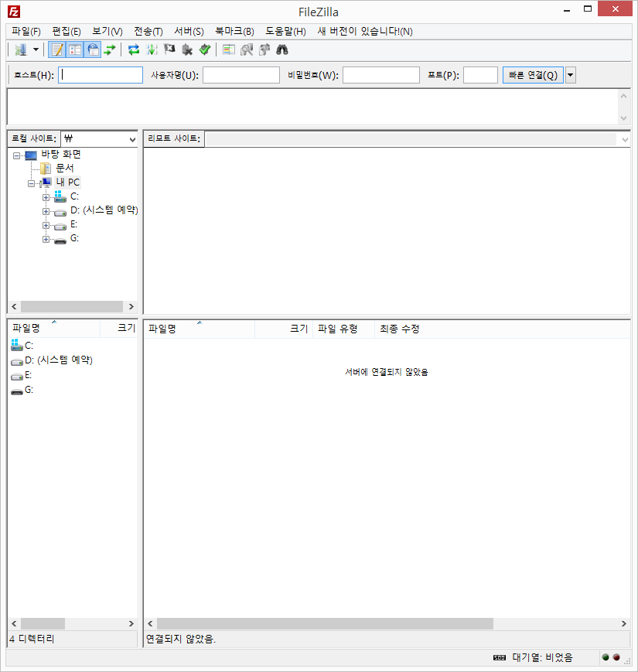Disconnect from the current server
Viewport: 638px width, 672px height.
click(187, 50)
